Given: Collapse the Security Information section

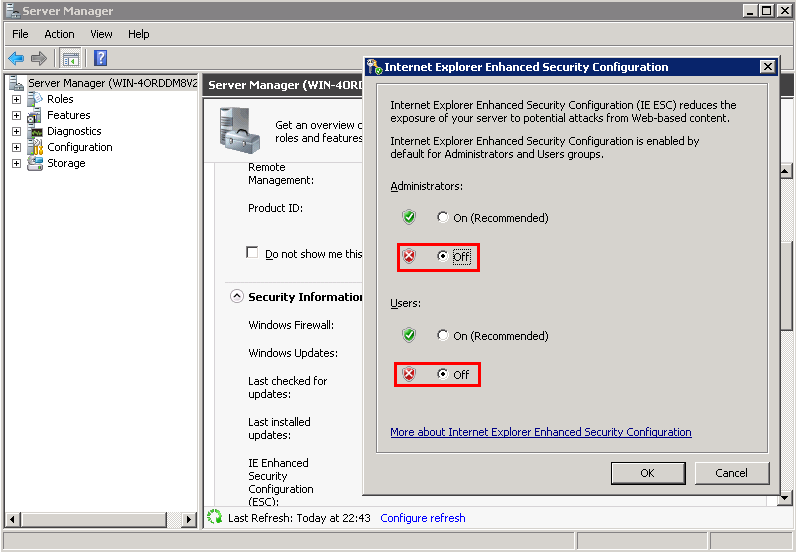Looking at the screenshot, I should 237,296.
